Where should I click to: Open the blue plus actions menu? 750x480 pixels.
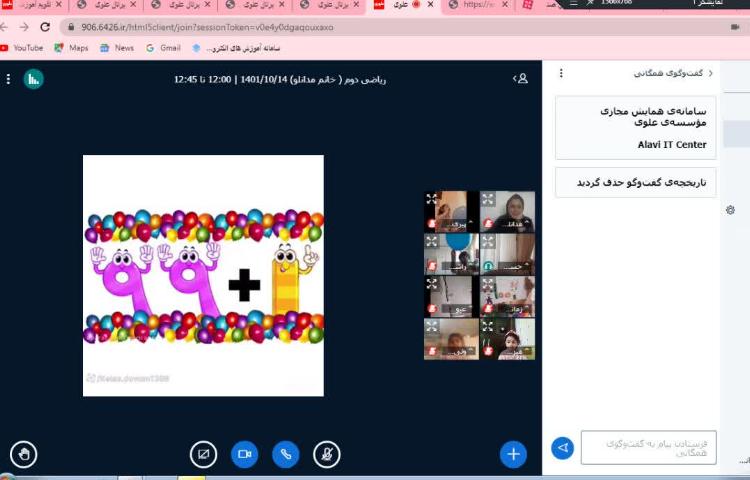point(513,454)
